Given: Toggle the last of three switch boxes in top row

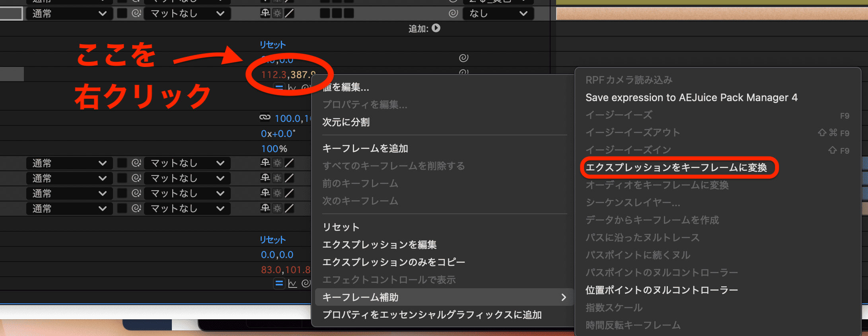Looking at the screenshot, I should [349, 14].
